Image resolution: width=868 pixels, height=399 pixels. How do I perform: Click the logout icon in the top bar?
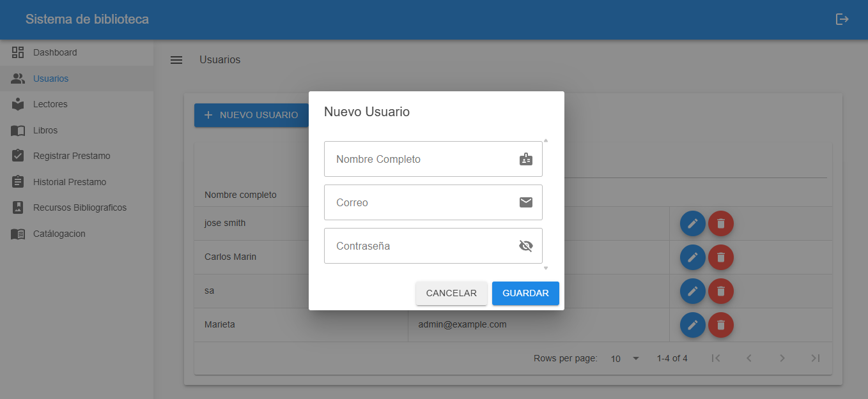[x=842, y=19]
